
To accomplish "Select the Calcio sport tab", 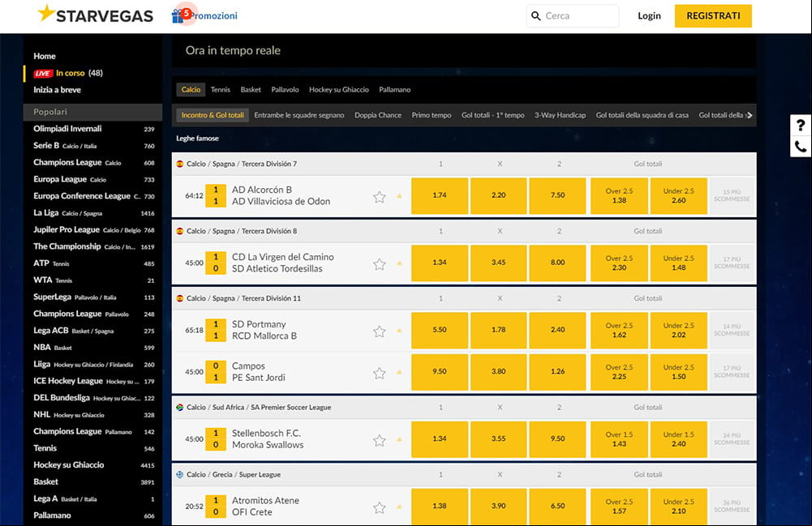I will pyautogui.click(x=191, y=89).
